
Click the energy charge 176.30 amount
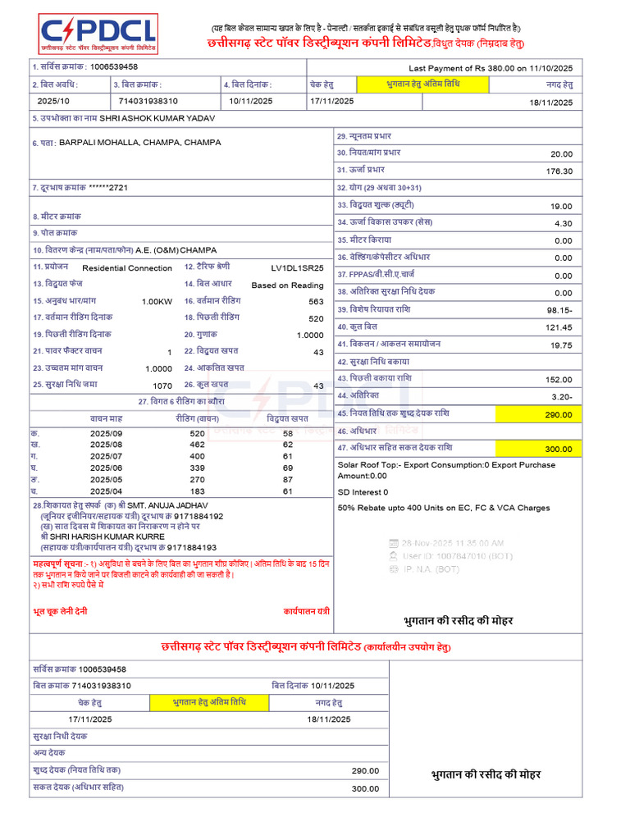[559, 171]
